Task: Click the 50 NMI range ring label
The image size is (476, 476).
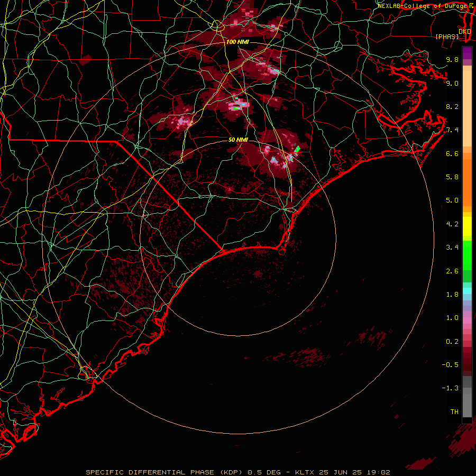Action: pyautogui.click(x=239, y=140)
